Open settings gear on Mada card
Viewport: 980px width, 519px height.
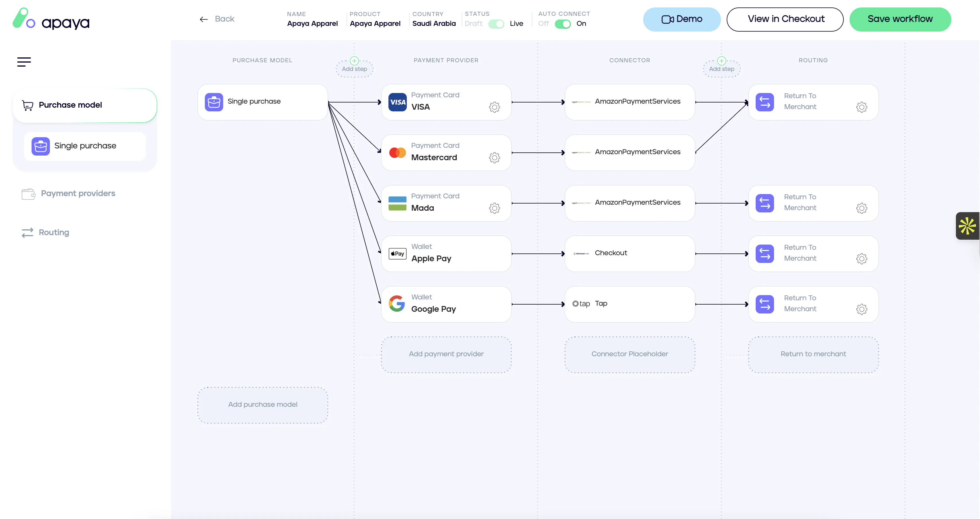(494, 208)
